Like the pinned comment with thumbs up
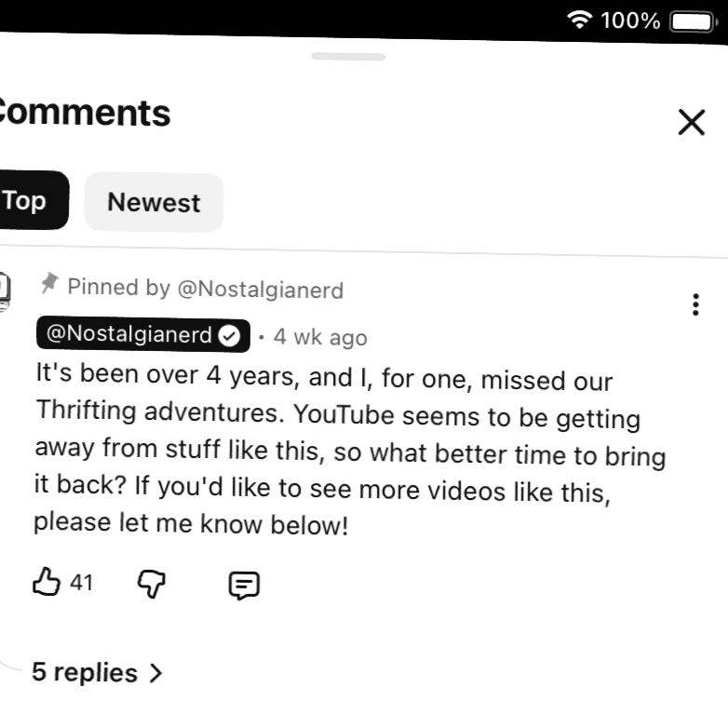 (x=47, y=583)
